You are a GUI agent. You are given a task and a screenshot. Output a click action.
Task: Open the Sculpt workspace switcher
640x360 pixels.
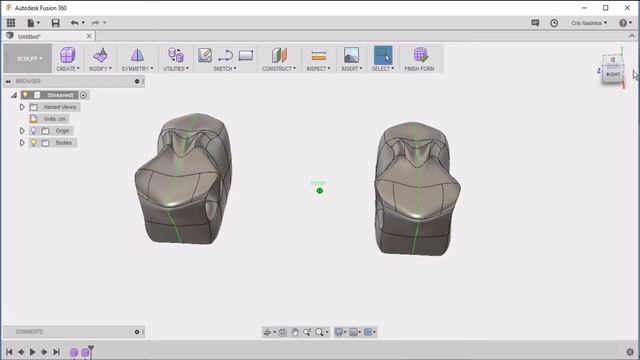coord(29,59)
